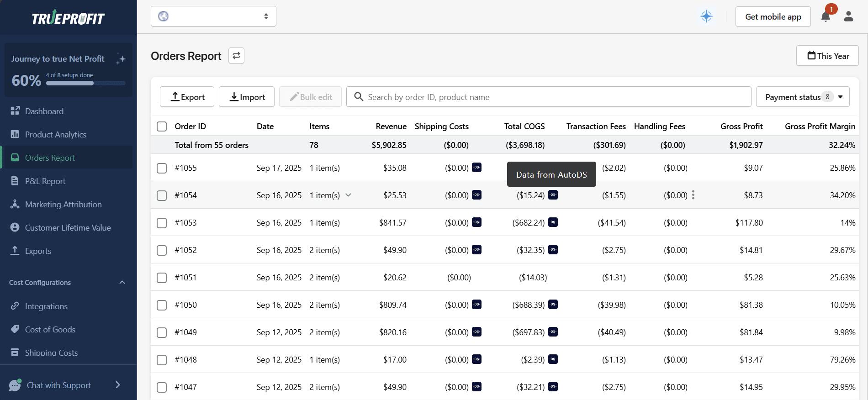Select the checkbox for order #1055
868x400 pixels.
click(x=162, y=168)
